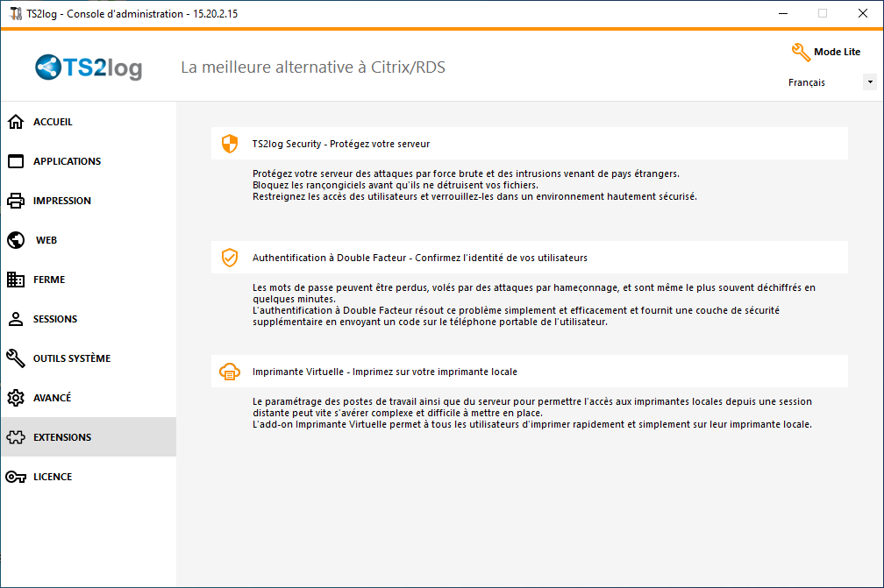The height and width of the screenshot is (588, 884).
Task: Open the LICENCE section
Action: point(89,477)
